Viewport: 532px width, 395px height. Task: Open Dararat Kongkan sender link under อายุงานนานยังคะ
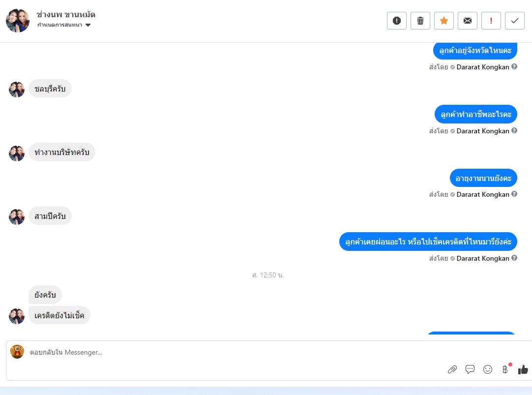coord(483,194)
